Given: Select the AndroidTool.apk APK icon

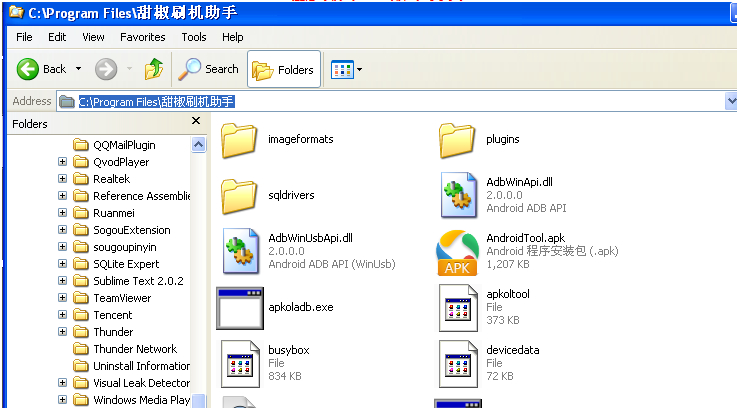Looking at the screenshot, I should click(457, 252).
